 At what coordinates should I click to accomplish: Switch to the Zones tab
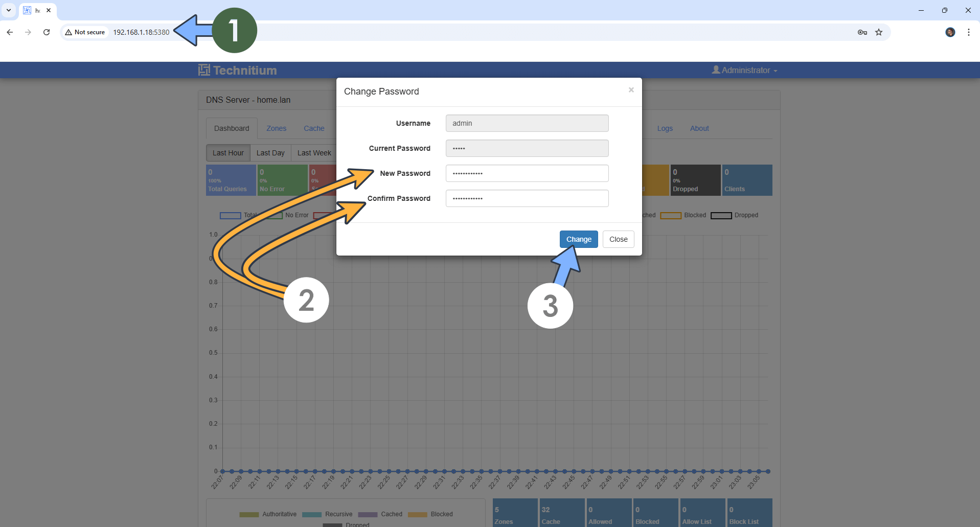click(x=276, y=128)
